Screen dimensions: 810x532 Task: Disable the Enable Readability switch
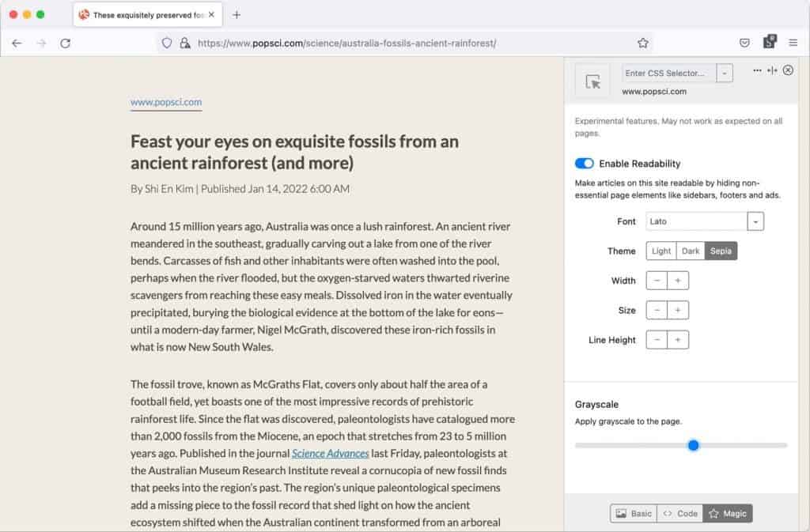click(x=585, y=164)
